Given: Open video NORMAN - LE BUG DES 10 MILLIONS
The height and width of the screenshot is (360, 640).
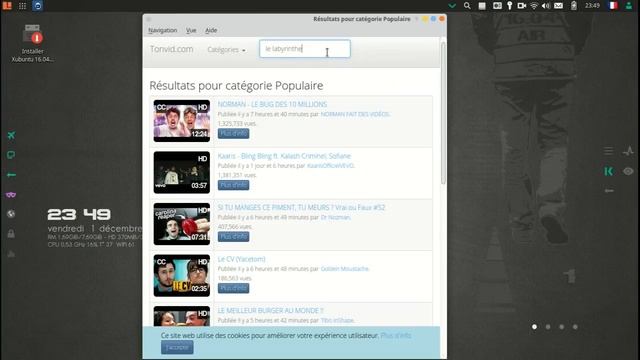Looking at the screenshot, I should click(272, 104).
